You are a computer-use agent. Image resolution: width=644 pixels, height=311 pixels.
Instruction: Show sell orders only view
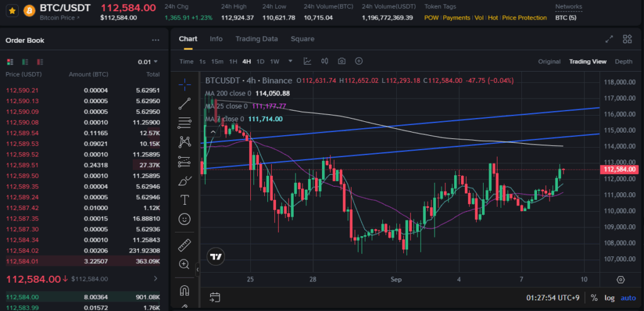click(40, 62)
